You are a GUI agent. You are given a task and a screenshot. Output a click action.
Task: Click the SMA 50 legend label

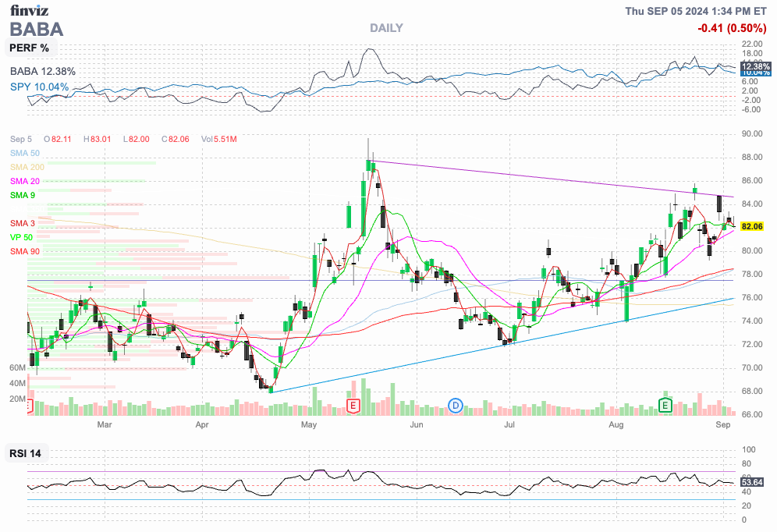(x=25, y=153)
